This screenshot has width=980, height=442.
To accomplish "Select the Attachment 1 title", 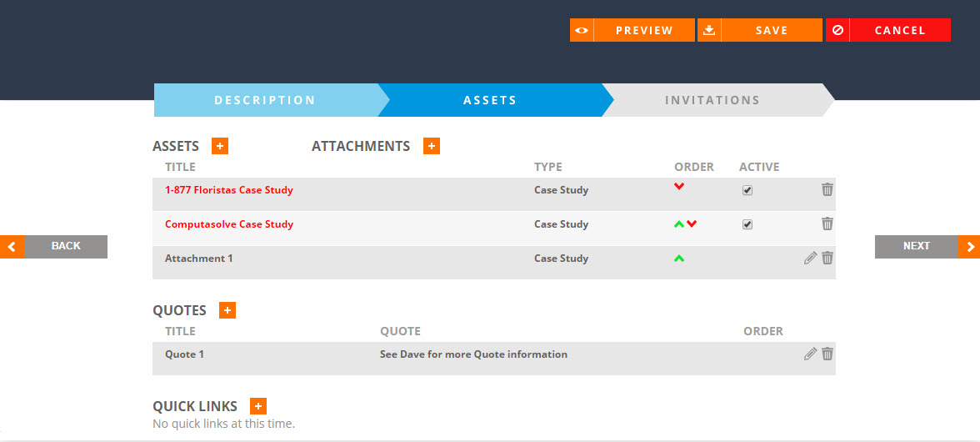I will [198, 259].
